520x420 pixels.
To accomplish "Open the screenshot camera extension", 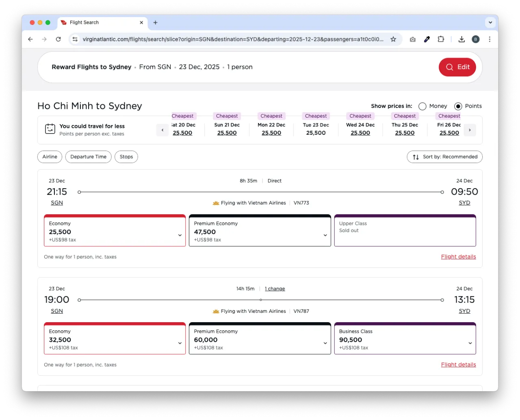I will [x=413, y=39].
